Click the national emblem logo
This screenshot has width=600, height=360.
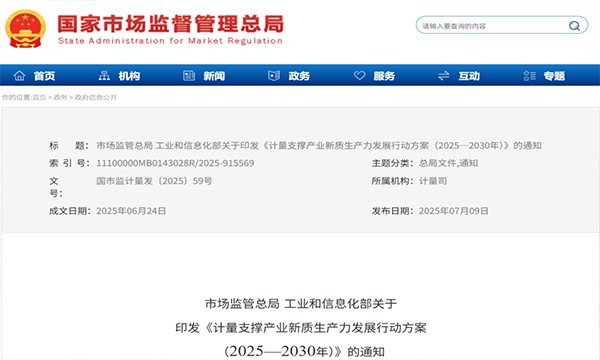25,29
